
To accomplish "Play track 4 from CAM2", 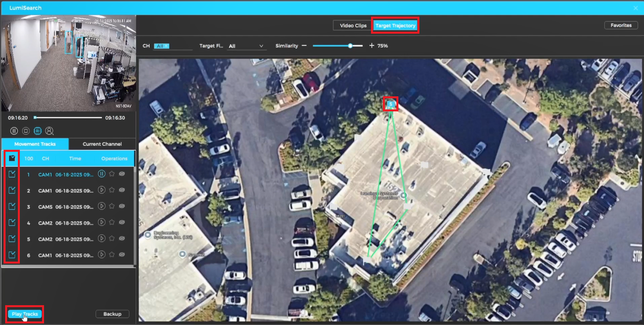I will [102, 222].
